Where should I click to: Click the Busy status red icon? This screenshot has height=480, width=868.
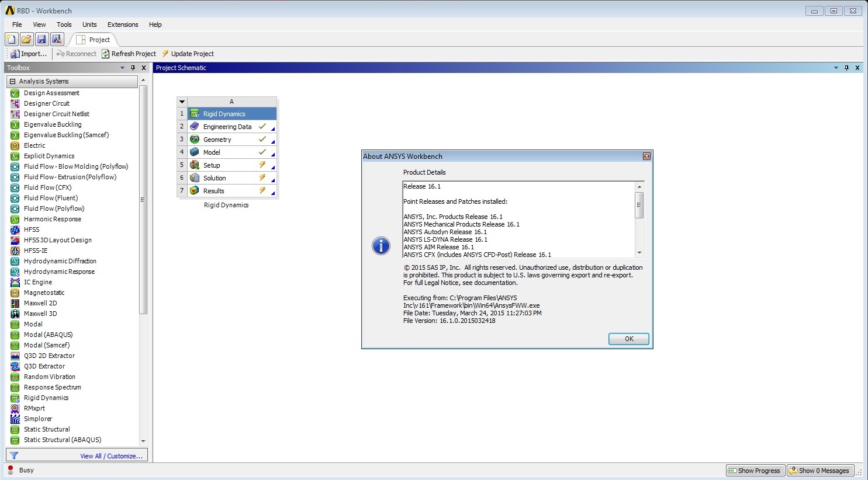pyautogui.click(x=11, y=470)
